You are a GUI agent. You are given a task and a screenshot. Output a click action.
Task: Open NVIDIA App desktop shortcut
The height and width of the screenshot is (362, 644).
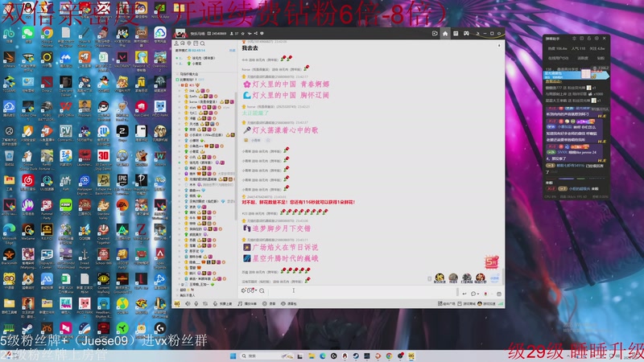(160, 11)
